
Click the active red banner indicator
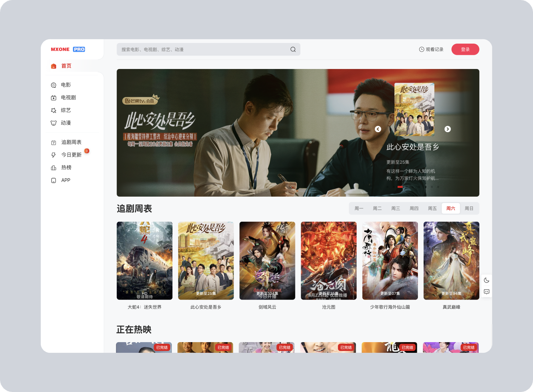pos(400,187)
